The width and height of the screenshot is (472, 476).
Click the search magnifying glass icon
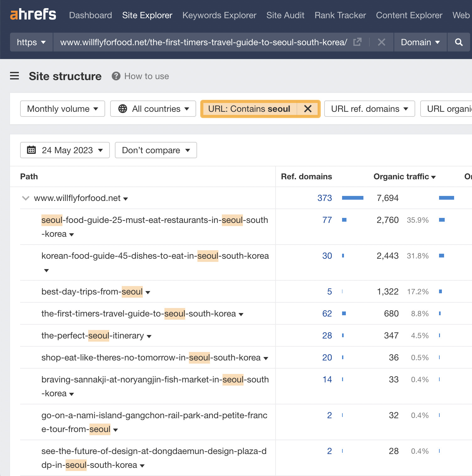click(459, 42)
